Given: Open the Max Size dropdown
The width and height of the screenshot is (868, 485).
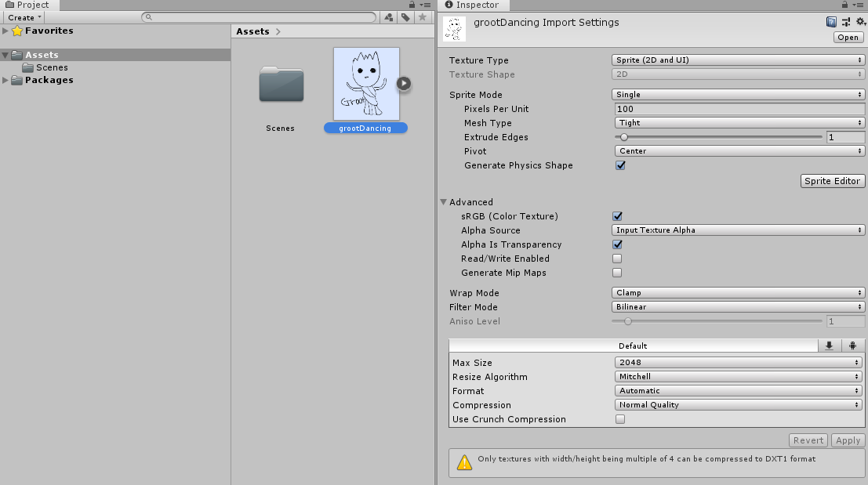Looking at the screenshot, I should 739,362.
